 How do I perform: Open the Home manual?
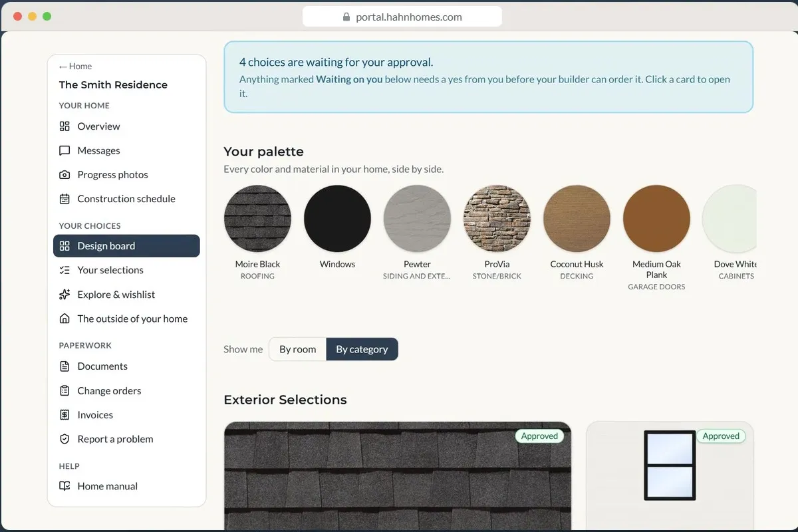pos(126,486)
